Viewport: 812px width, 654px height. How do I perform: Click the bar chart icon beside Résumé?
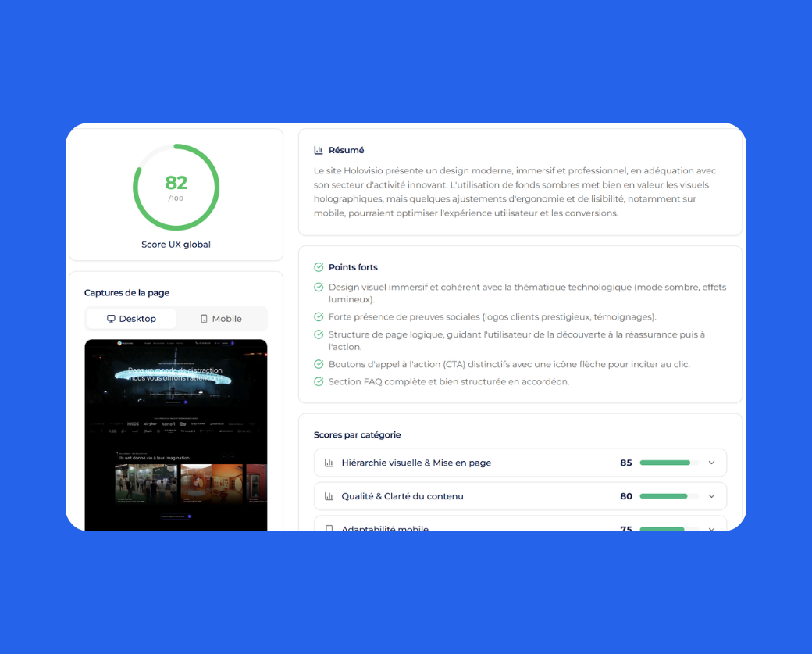[316, 149]
